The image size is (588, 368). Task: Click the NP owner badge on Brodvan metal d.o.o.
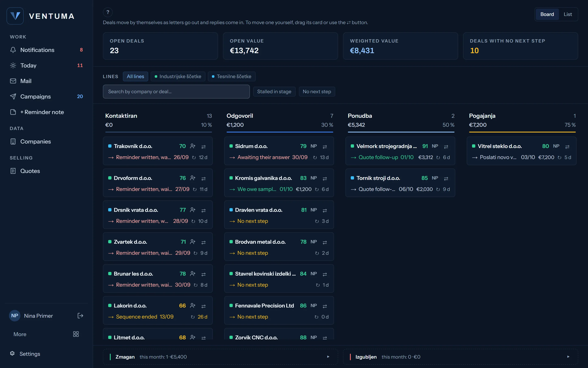click(x=313, y=242)
